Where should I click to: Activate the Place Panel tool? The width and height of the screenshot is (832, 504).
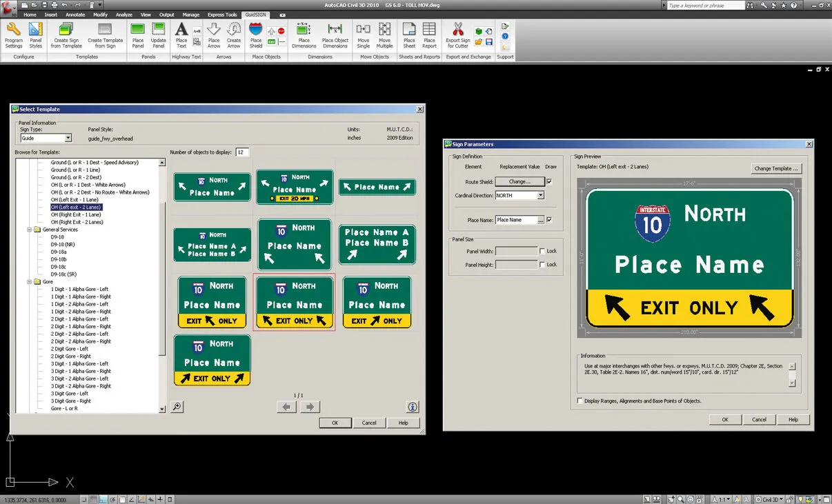point(138,35)
